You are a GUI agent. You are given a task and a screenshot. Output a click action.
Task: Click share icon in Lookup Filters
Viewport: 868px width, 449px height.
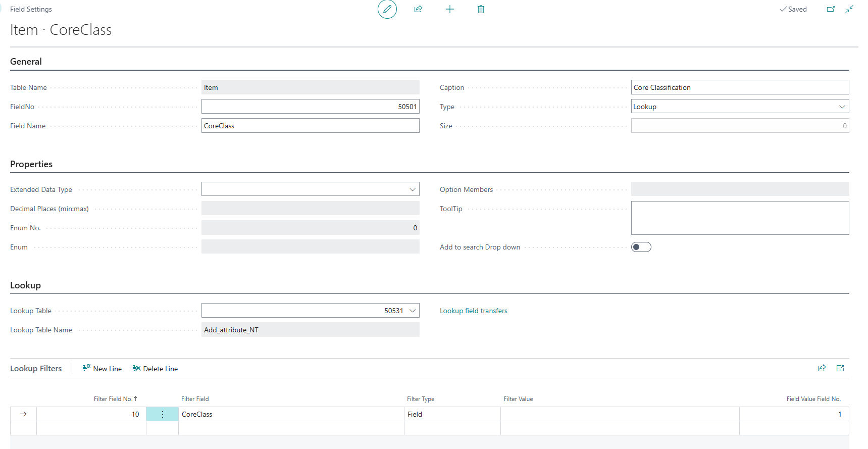click(822, 368)
